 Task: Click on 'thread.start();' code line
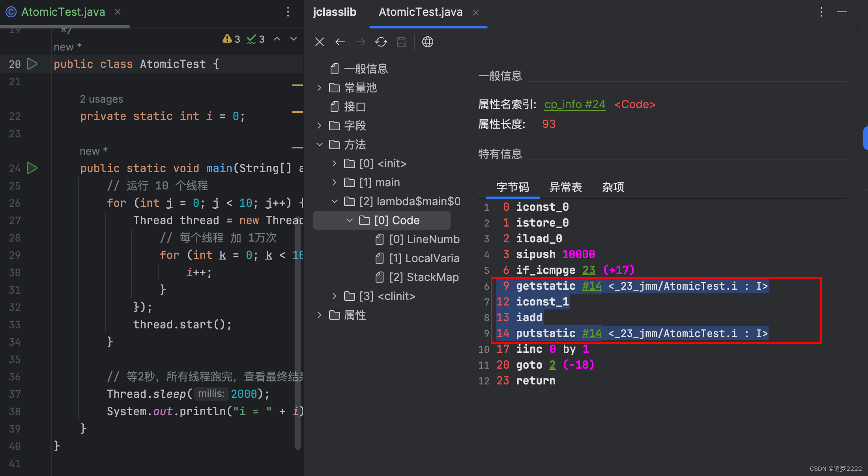point(182,324)
